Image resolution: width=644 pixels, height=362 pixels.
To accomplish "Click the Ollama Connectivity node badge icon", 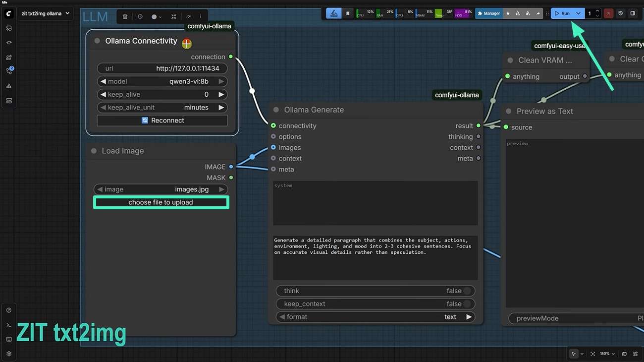I will click(x=187, y=44).
